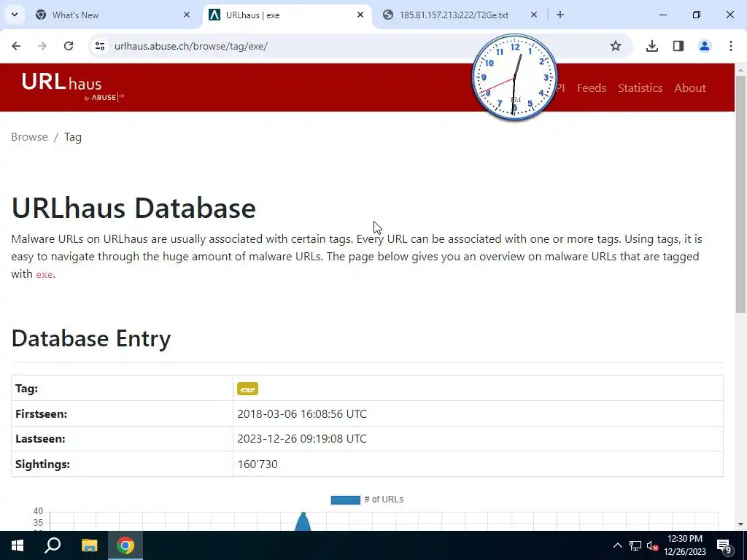
Task: Click the muted volume tray icon
Action: 653,545
